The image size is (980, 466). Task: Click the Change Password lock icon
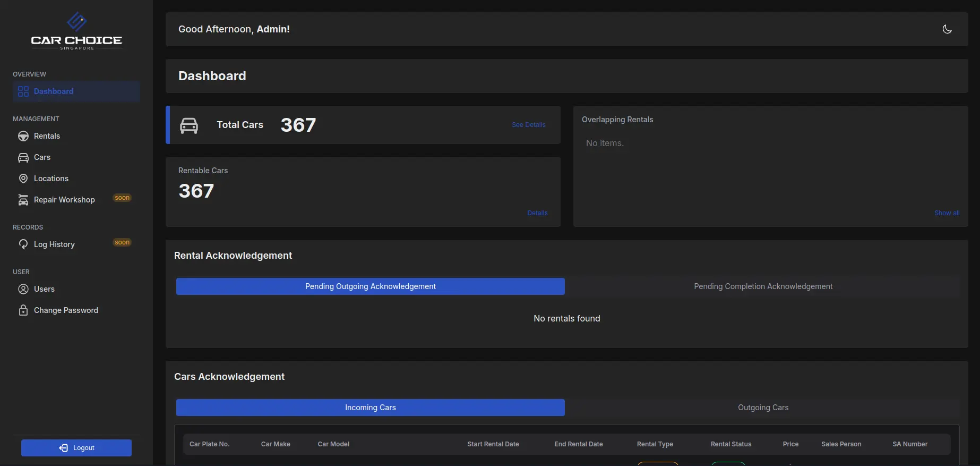[x=23, y=310]
